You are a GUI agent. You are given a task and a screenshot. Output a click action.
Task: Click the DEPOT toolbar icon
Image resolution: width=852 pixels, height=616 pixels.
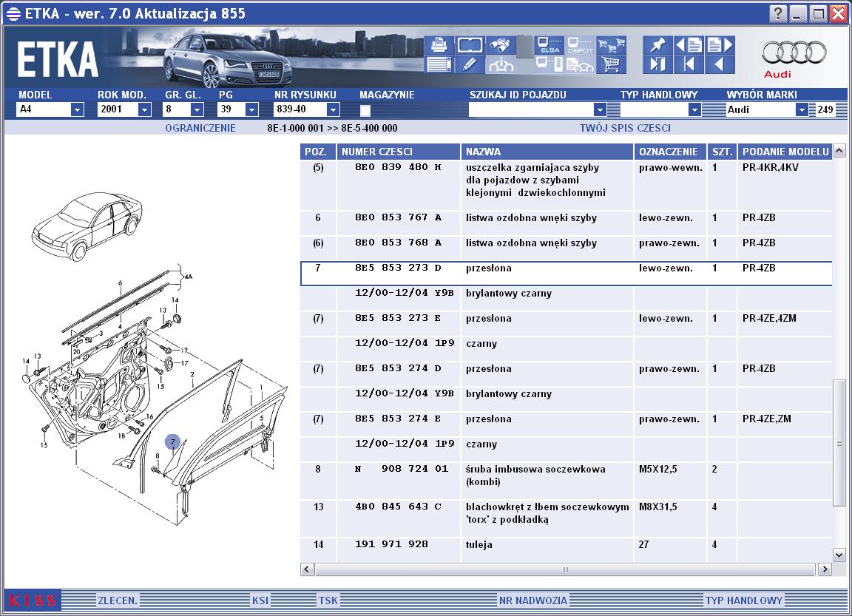click(580, 45)
